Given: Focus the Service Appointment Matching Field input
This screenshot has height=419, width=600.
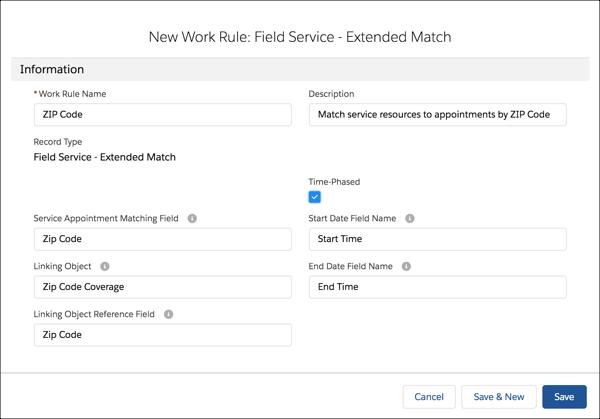Looking at the screenshot, I should pos(163,239).
